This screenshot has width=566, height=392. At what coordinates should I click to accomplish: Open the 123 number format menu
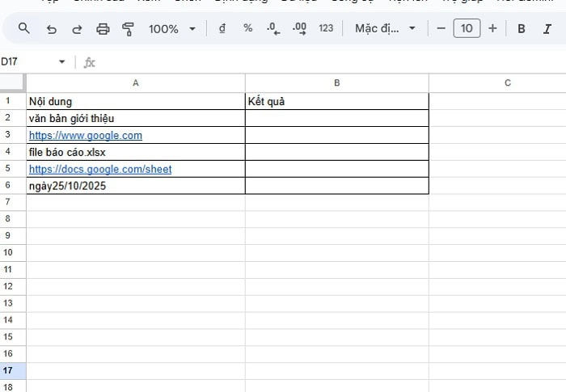point(326,28)
